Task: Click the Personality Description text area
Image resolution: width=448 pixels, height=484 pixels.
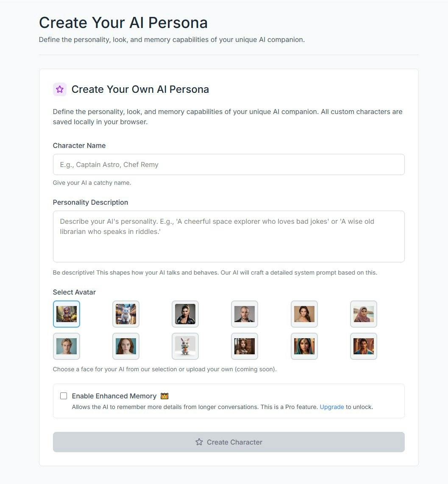Action: click(229, 236)
